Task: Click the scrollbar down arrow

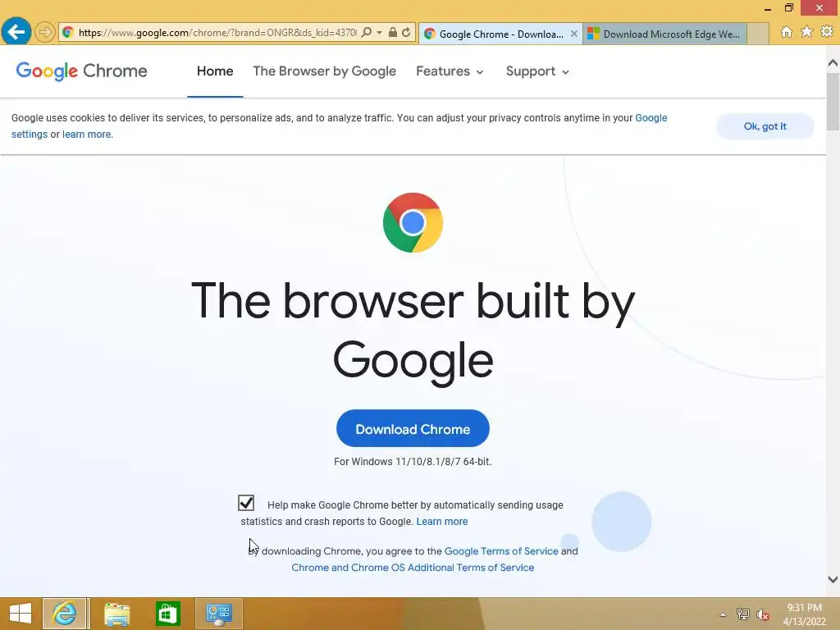Action: [833, 579]
